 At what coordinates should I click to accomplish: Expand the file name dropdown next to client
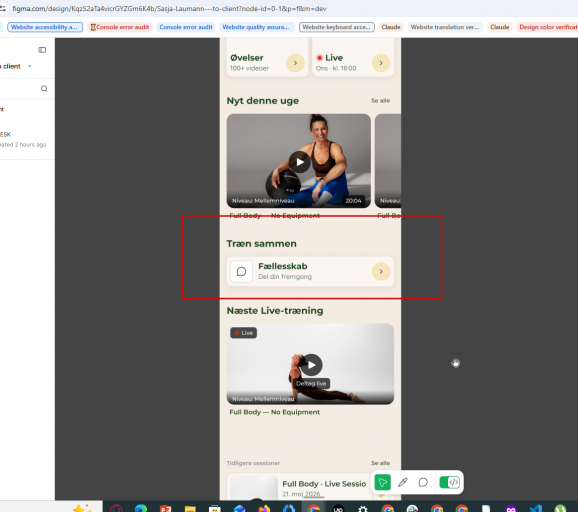(29, 66)
